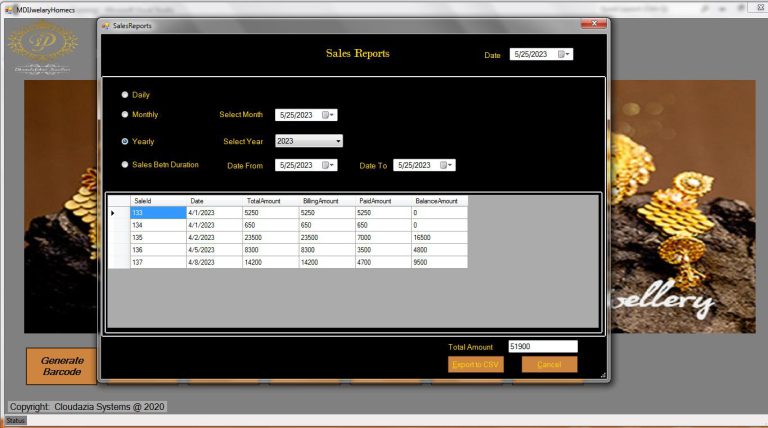Viewport: 768px width, 428px height.
Task: Click the Copyright Cloudazia Systems @ 2020 text
Action: click(87, 407)
